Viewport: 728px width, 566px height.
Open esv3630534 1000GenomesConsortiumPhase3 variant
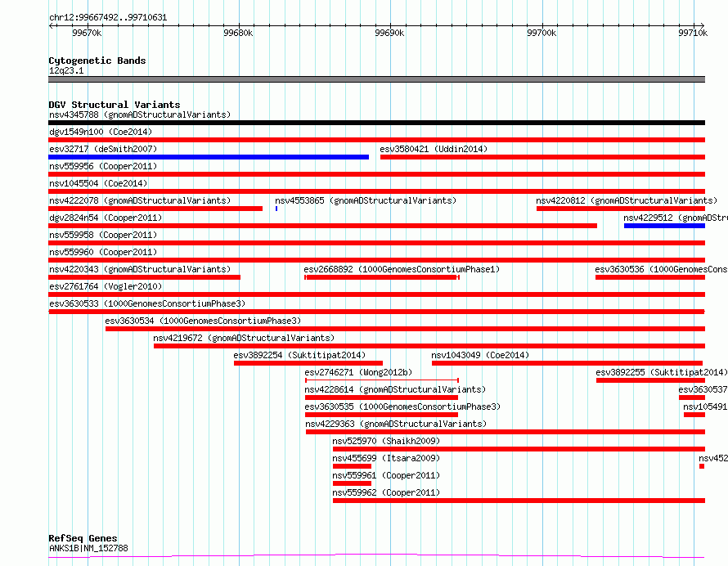(x=203, y=321)
